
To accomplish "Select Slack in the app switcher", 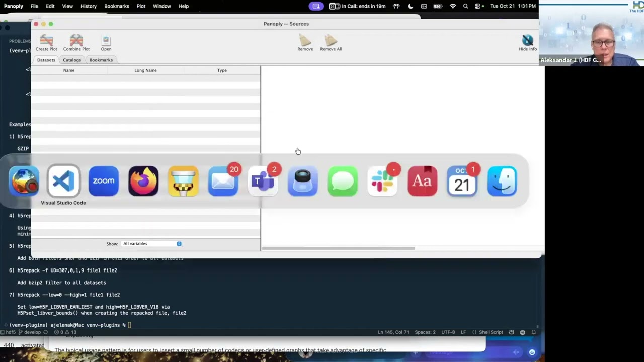I will (382, 181).
